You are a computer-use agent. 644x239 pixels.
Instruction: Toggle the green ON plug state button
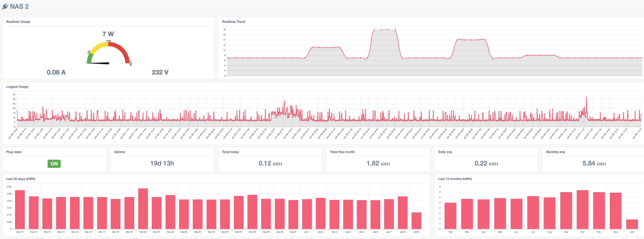tap(54, 164)
